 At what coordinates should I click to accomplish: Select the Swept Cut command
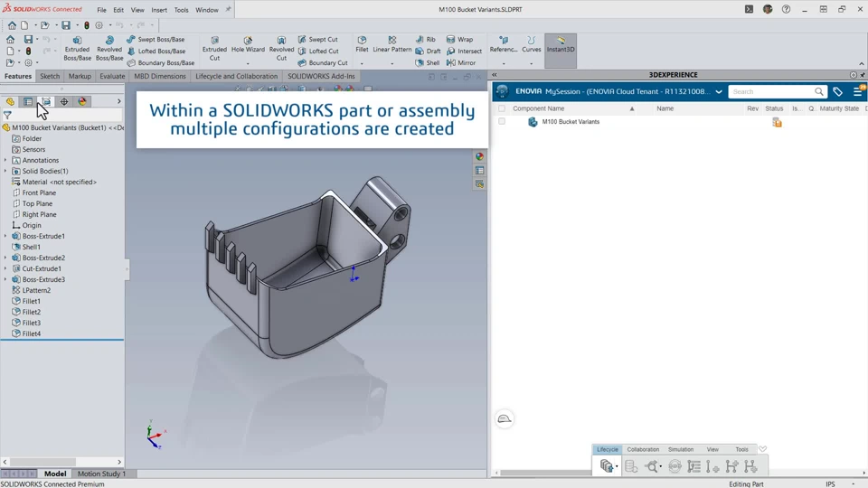pyautogui.click(x=317, y=39)
